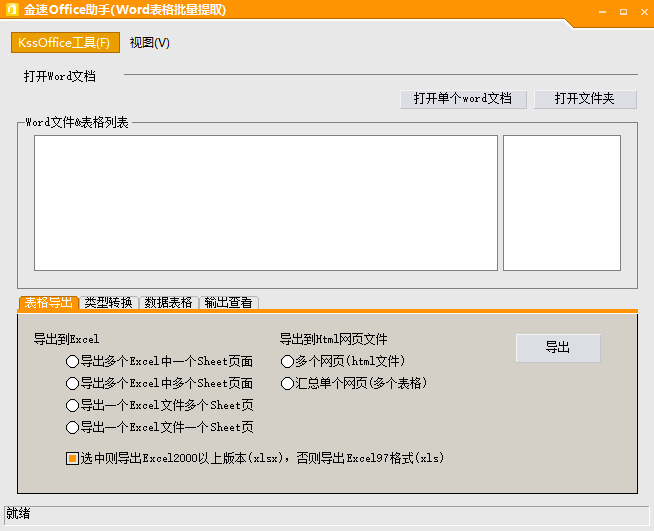Click the 就绪 status bar text
This screenshot has height=531, width=654.
pos(18,513)
